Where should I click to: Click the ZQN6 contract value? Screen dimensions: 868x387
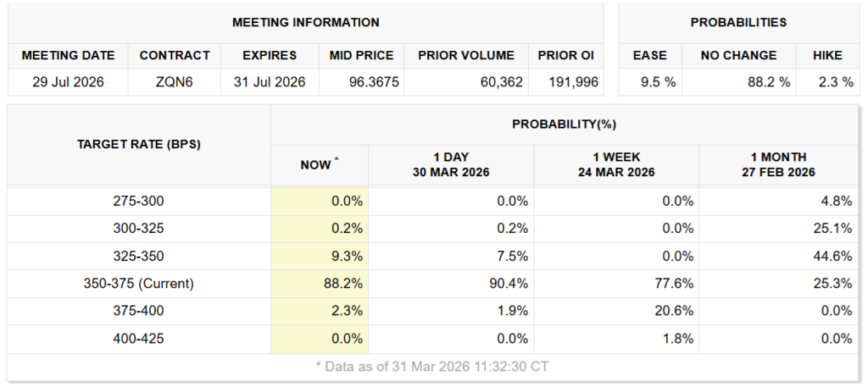[175, 82]
